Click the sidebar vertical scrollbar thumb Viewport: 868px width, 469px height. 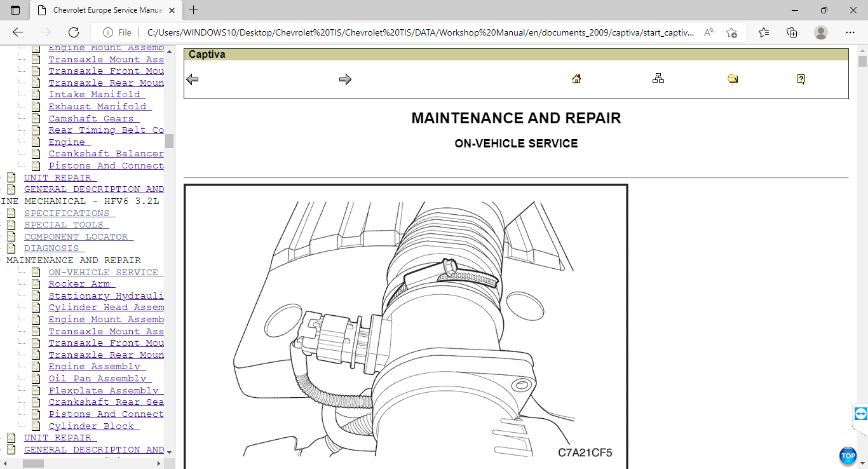coord(169,140)
